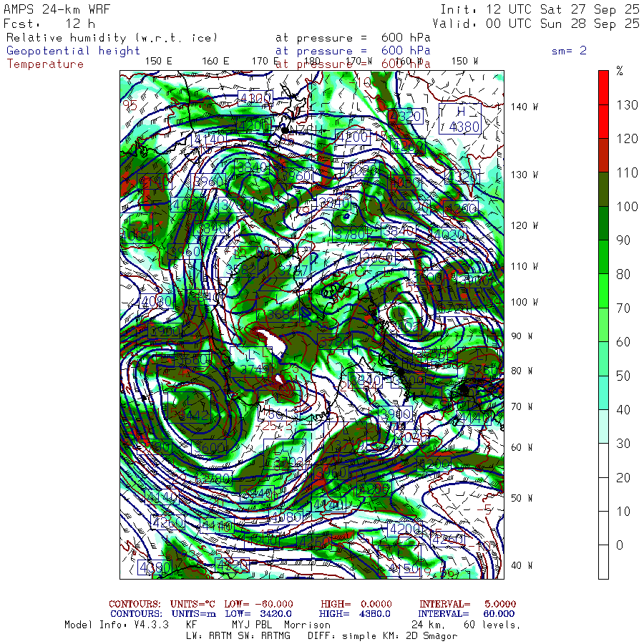Click the red 120–130% color bar segment
The height and width of the screenshot is (644, 644).
point(603,122)
